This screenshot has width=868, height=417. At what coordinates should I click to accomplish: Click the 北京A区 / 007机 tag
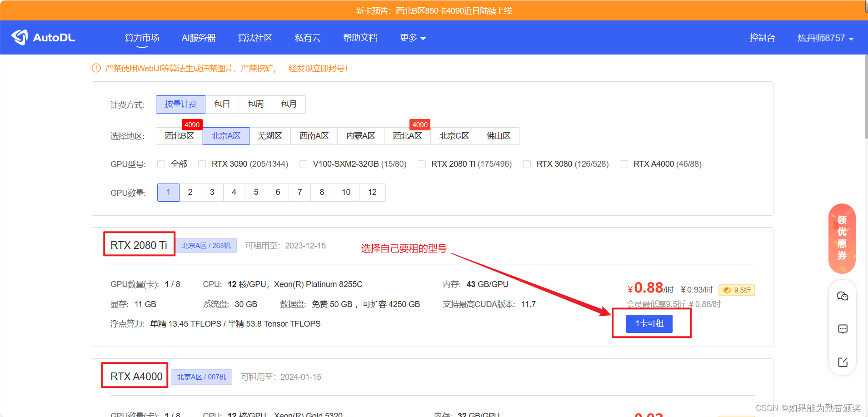tap(201, 377)
